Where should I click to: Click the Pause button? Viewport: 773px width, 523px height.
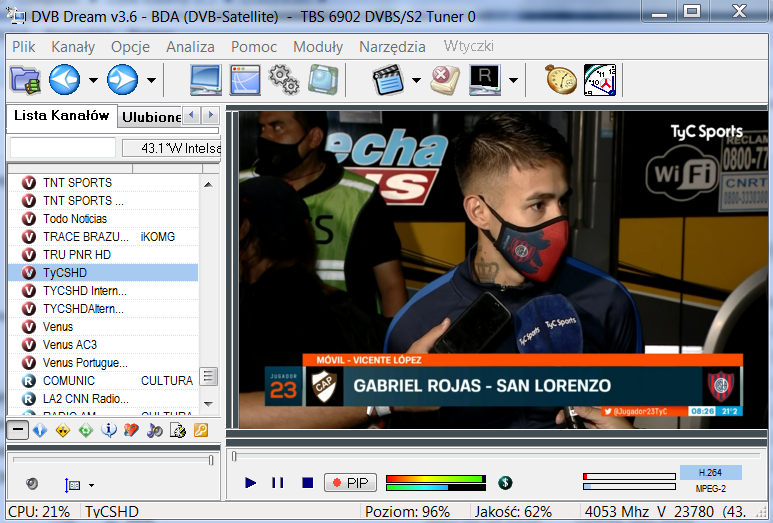pyautogui.click(x=278, y=483)
